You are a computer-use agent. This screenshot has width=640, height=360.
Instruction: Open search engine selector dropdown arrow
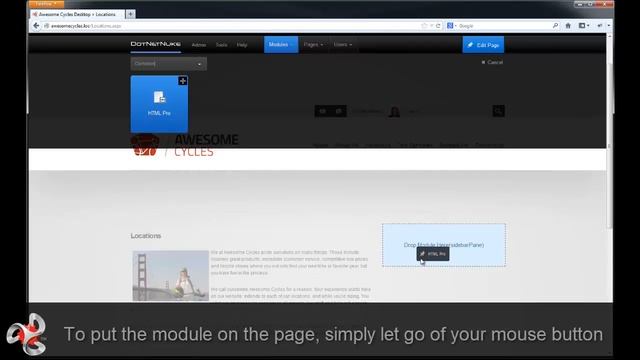coord(456,26)
